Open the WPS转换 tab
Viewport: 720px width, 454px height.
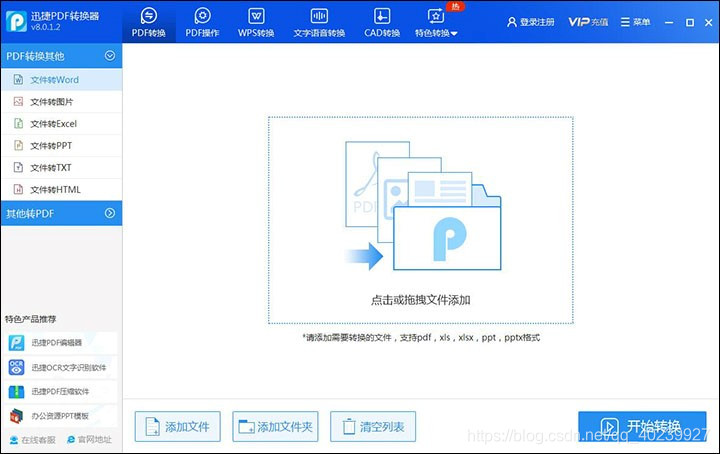coord(256,22)
